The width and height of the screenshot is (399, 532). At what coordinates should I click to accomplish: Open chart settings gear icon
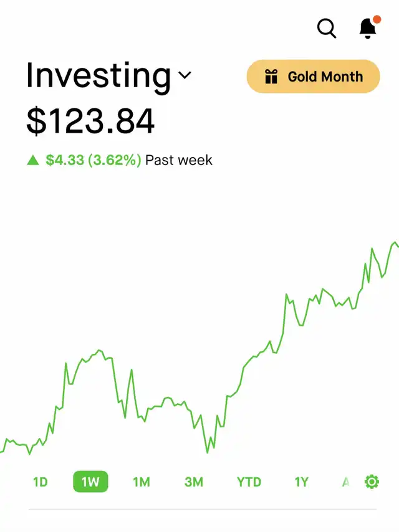[x=372, y=482]
